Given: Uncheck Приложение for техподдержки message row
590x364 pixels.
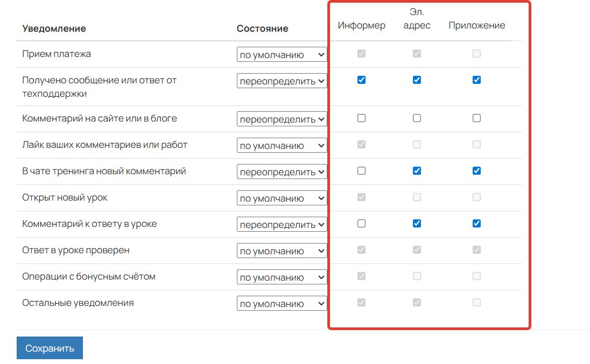Looking at the screenshot, I should pyautogui.click(x=476, y=80).
